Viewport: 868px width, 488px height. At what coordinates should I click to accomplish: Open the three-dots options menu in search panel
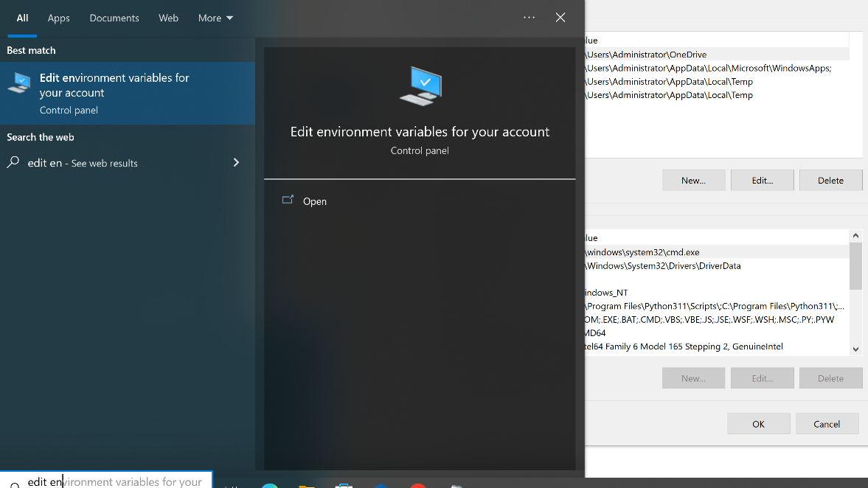(529, 18)
